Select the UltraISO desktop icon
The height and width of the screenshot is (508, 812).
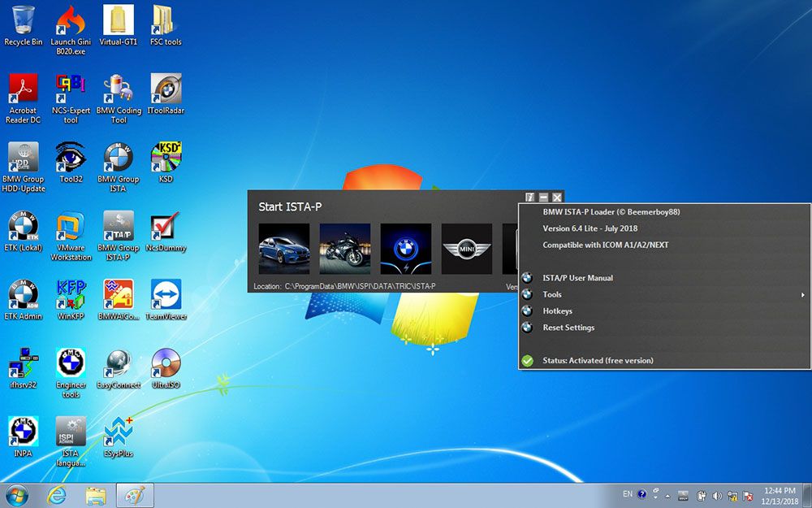(x=166, y=368)
